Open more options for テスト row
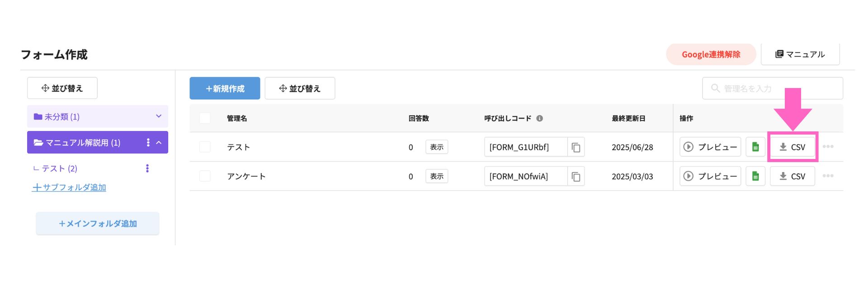The image size is (868, 289). click(828, 147)
